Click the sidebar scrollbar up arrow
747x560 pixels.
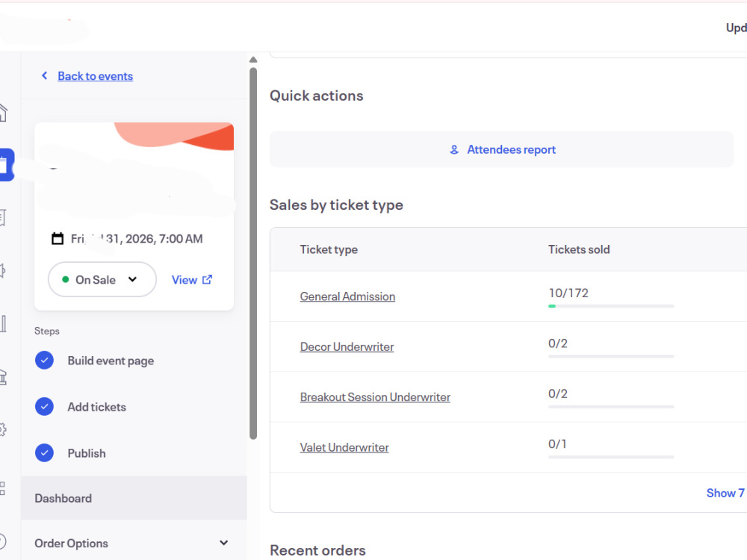[253, 60]
